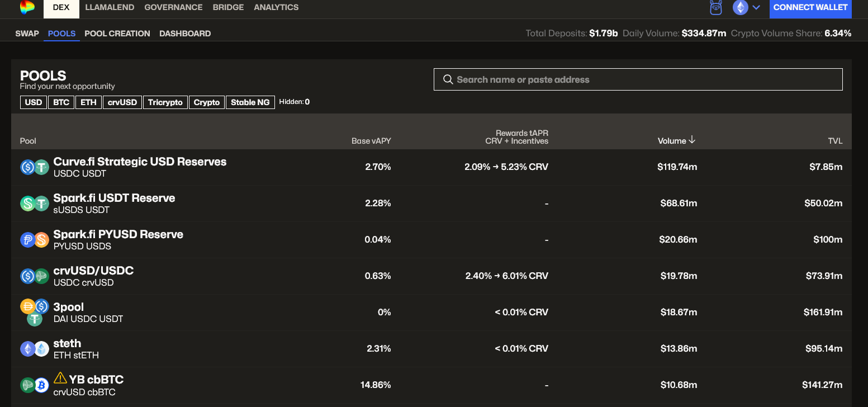The height and width of the screenshot is (407, 868).
Task: Sort by Base vAPY column
Action: (x=371, y=141)
